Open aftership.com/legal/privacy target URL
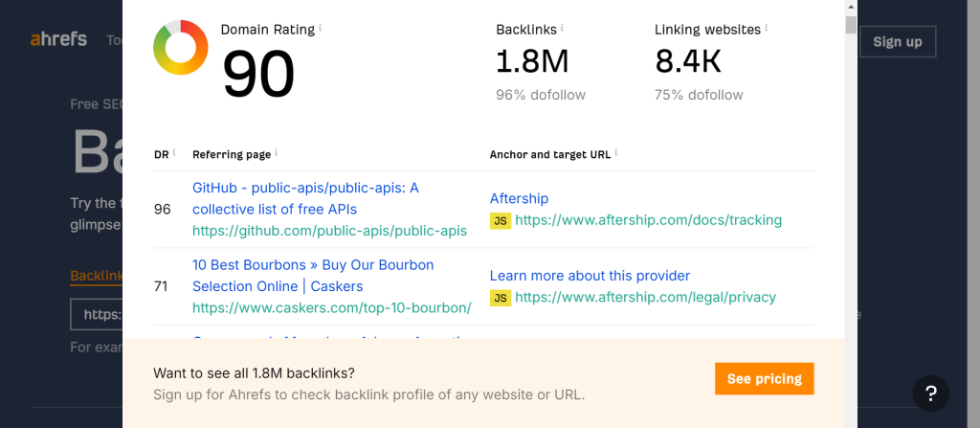 pyautogui.click(x=646, y=297)
